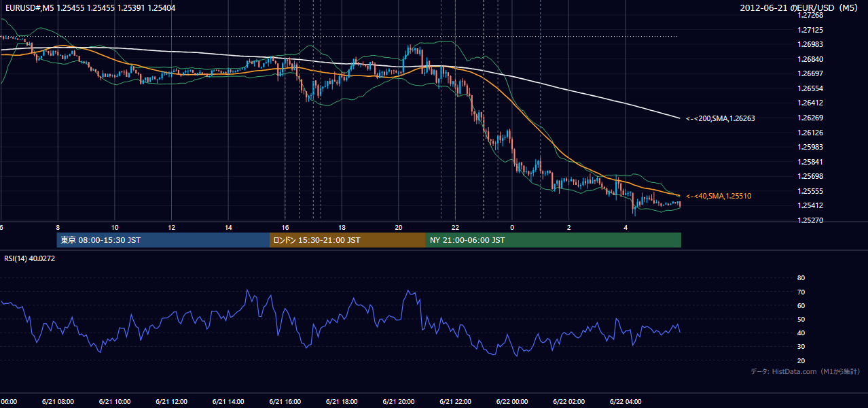The image size is (868, 408).
Task: Click price axis label 1.25412
Action: tap(811, 205)
